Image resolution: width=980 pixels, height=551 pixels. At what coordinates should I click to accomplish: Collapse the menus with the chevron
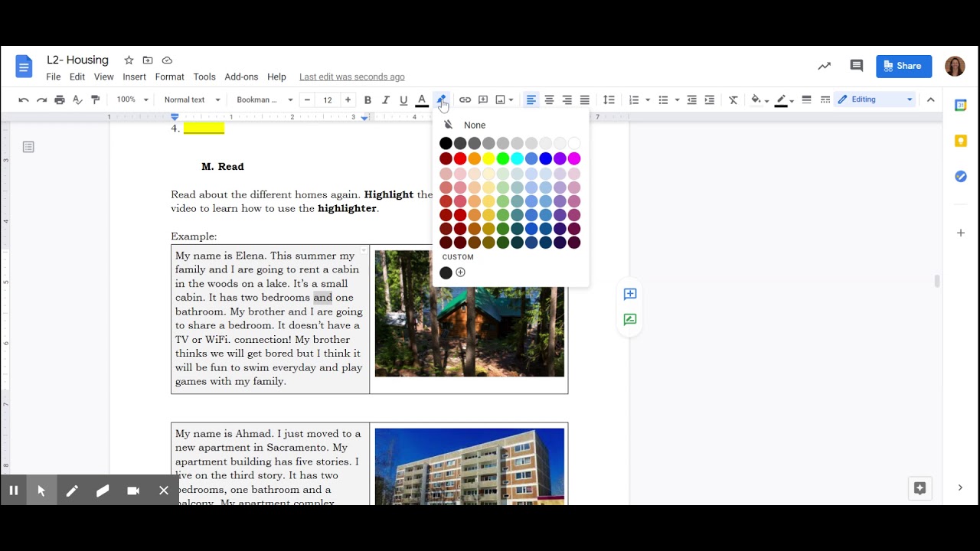931,99
